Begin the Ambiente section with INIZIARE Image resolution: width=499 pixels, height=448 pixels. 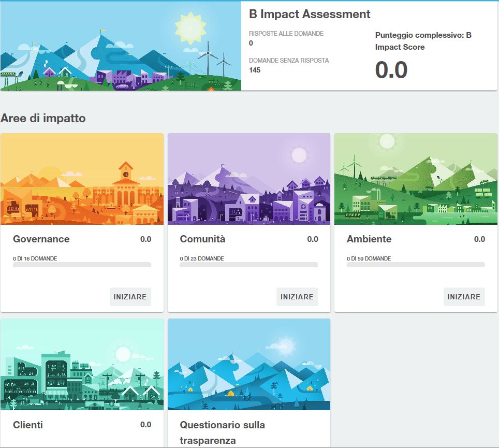click(x=464, y=297)
